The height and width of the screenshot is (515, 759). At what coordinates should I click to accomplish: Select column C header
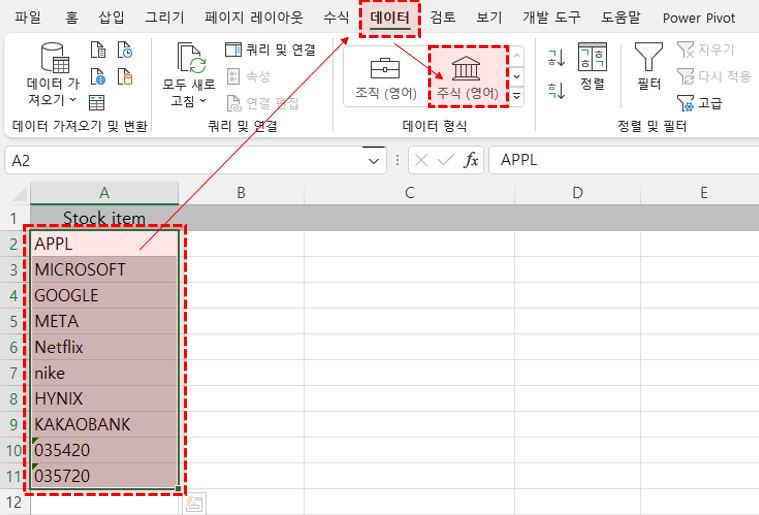[x=410, y=193]
